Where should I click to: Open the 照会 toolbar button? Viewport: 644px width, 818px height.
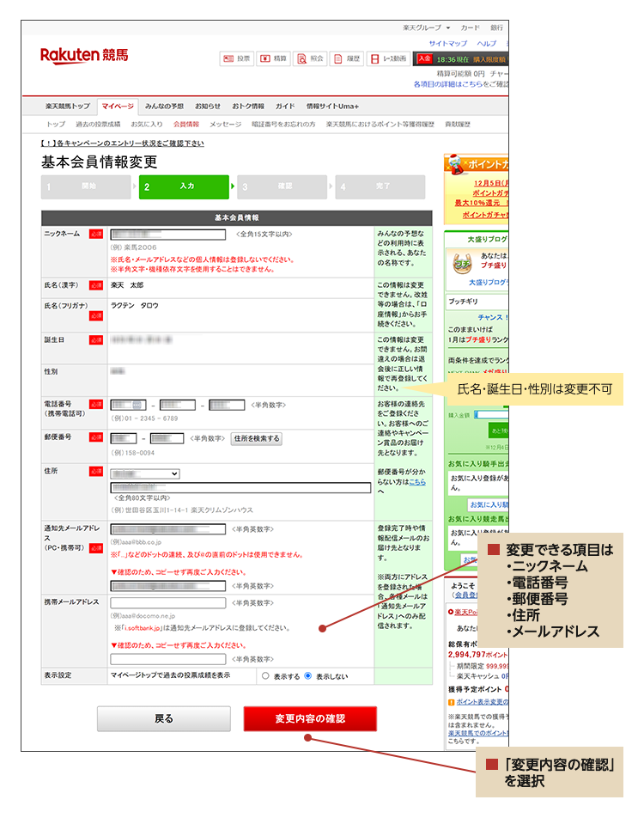tap(310, 59)
